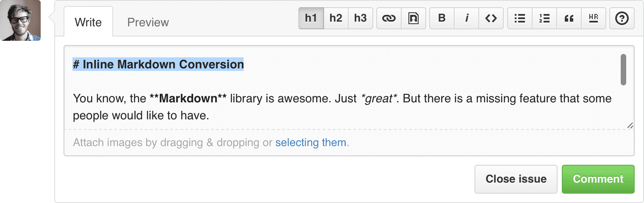This screenshot has width=644, height=203.
Task: Switch to the Write tab
Action: pos(88,22)
